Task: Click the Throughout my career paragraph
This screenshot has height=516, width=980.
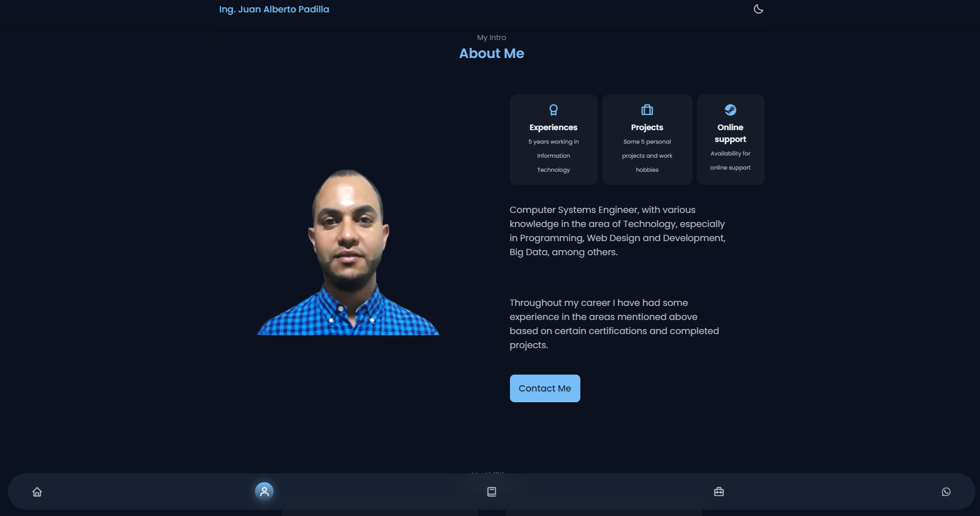Action: point(614,324)
